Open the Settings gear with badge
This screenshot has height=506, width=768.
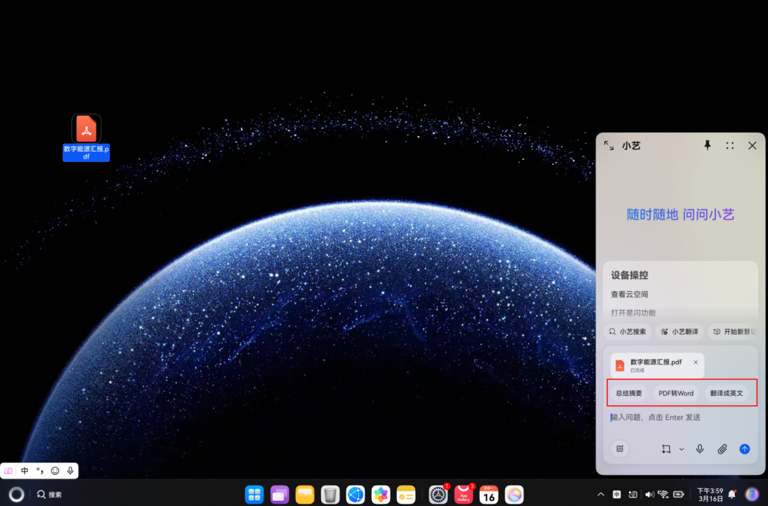point(438,495)
